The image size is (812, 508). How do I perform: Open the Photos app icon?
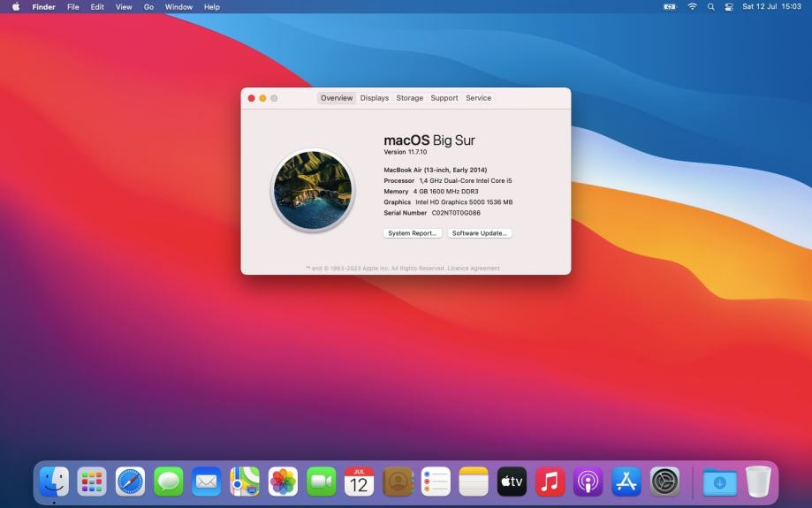click(x=283, y=481)
